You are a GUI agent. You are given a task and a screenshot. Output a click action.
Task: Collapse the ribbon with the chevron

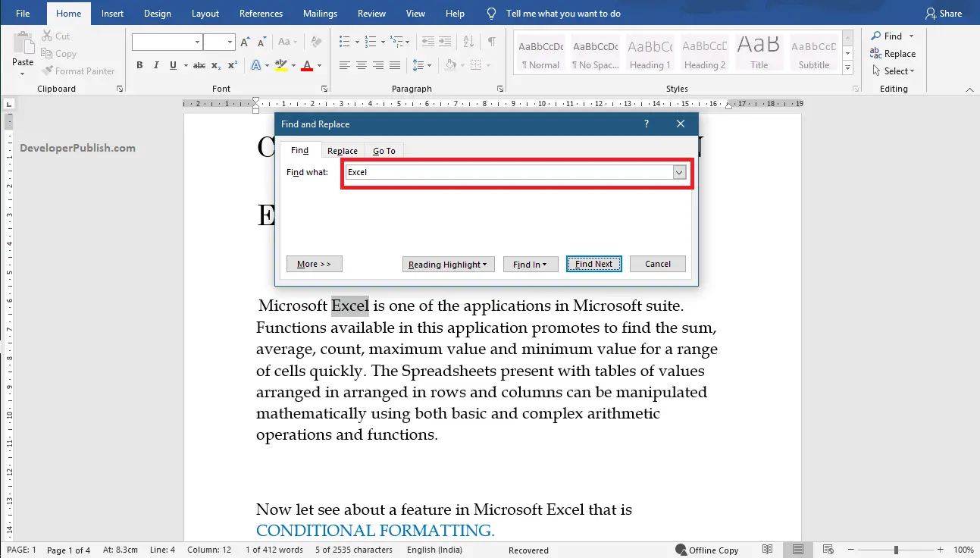pyautogui.click(x=969, y=89)
